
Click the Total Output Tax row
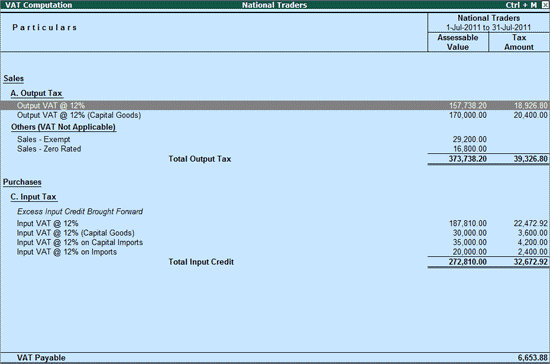point(275,159)
